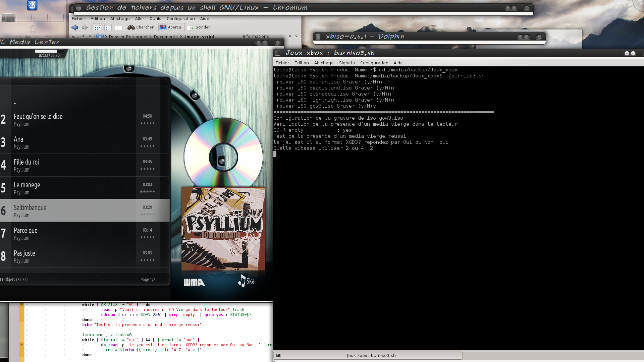Open Aller menu in Dolphin

[x=140, y=19]
